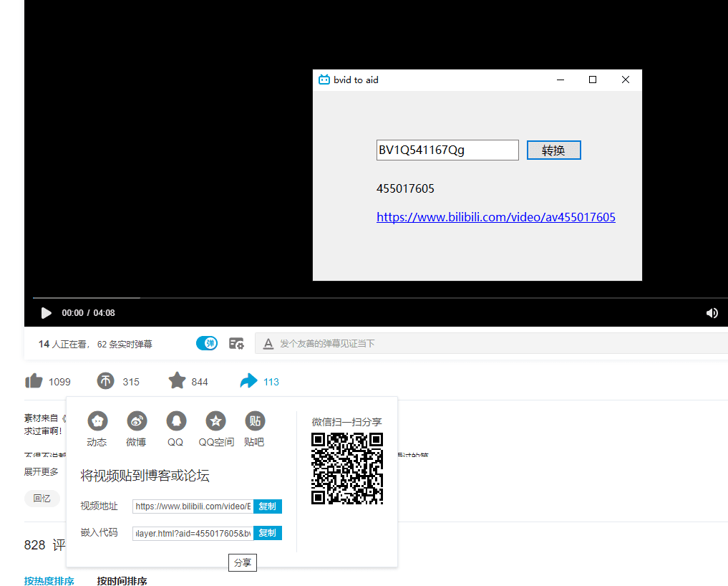Share to 贴吧 icon
728x586 pixels.
[x=255, y=421]
